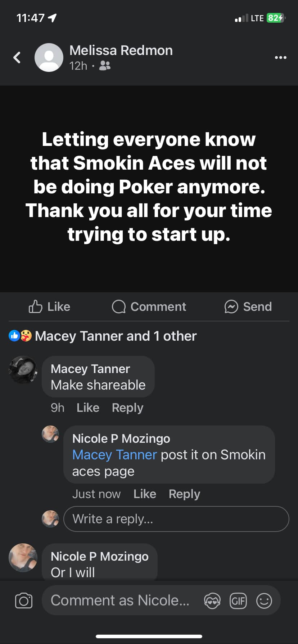Open the camera icon to add a photo

[23, 600]
